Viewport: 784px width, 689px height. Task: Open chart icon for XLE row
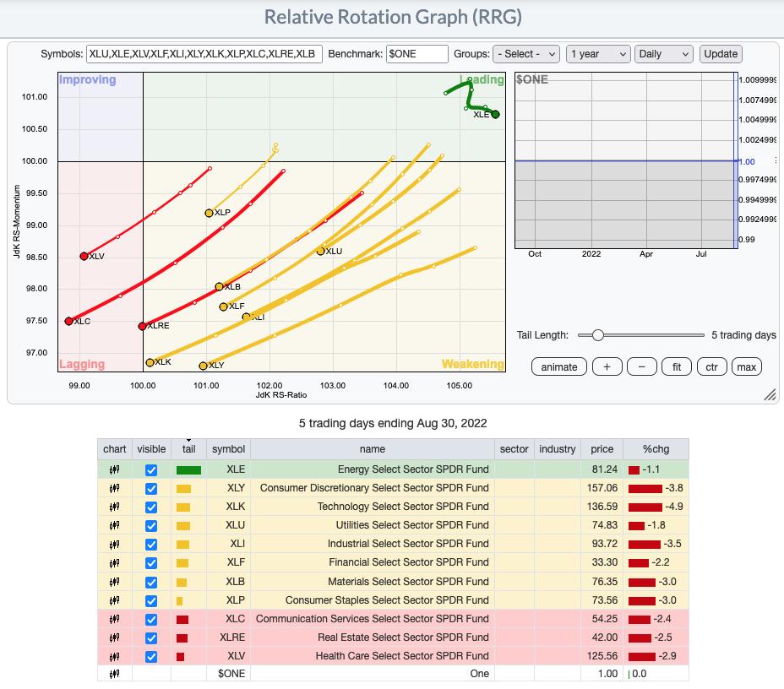point(115,469)
